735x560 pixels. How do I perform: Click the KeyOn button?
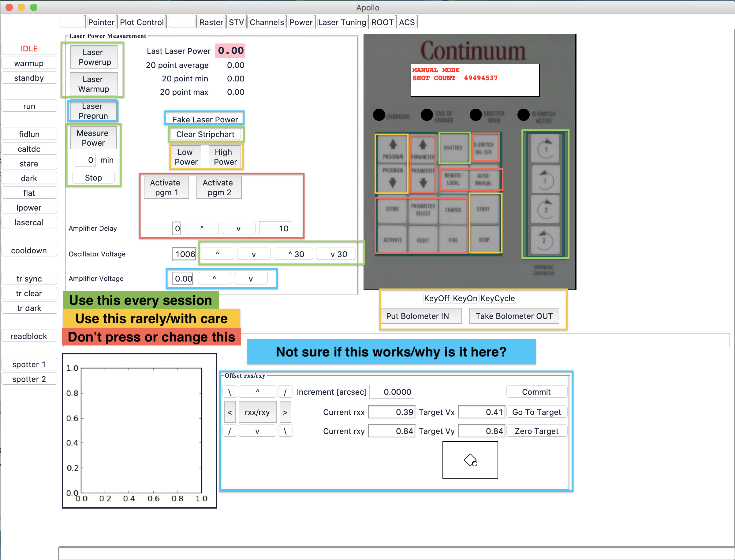(465, 298)
